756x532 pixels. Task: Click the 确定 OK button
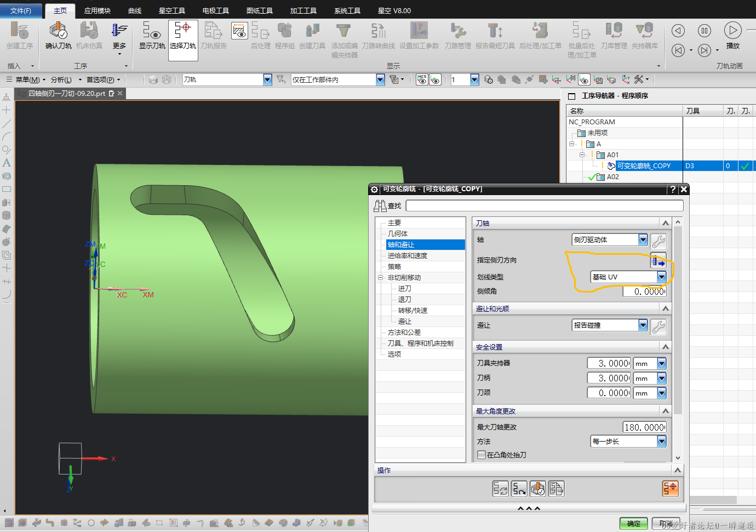click(634, 524)
